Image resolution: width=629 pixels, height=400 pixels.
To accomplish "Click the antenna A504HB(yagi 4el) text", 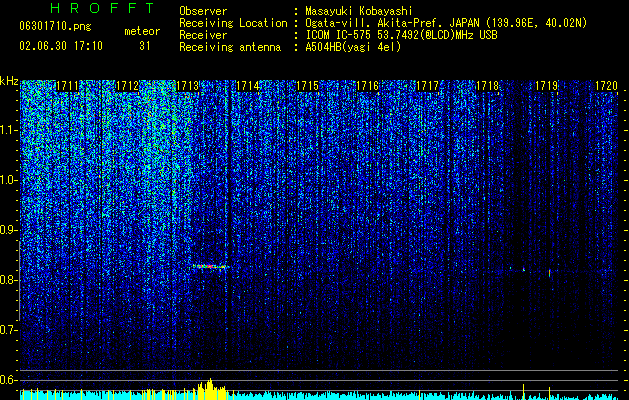I will [353, 47].
